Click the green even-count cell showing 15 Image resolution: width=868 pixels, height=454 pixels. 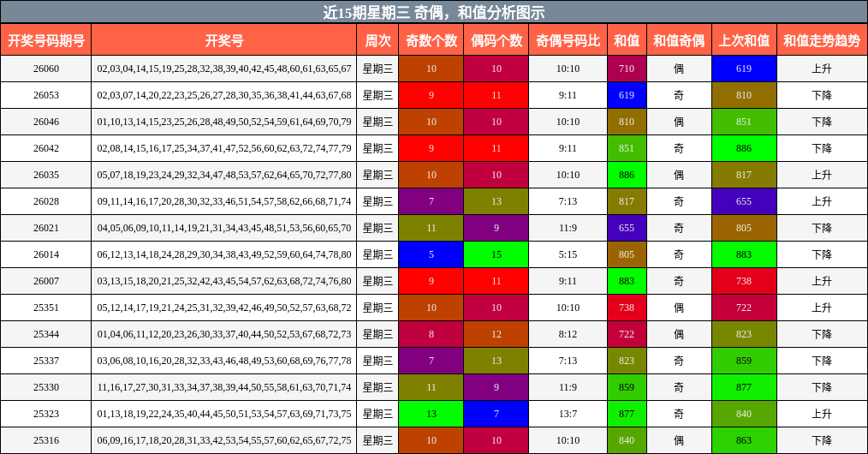click(x=496, y=254)
